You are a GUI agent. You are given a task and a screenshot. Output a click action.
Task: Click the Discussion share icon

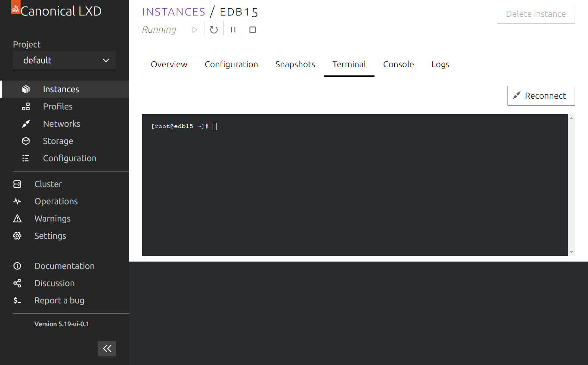click(x=17, y=283)
